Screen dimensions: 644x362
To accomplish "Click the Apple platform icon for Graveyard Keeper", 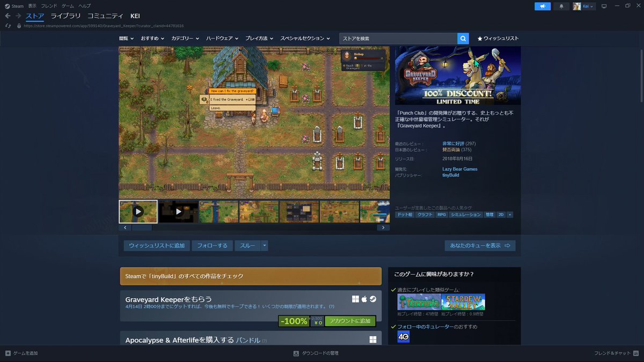I will (x=364, y=299).
